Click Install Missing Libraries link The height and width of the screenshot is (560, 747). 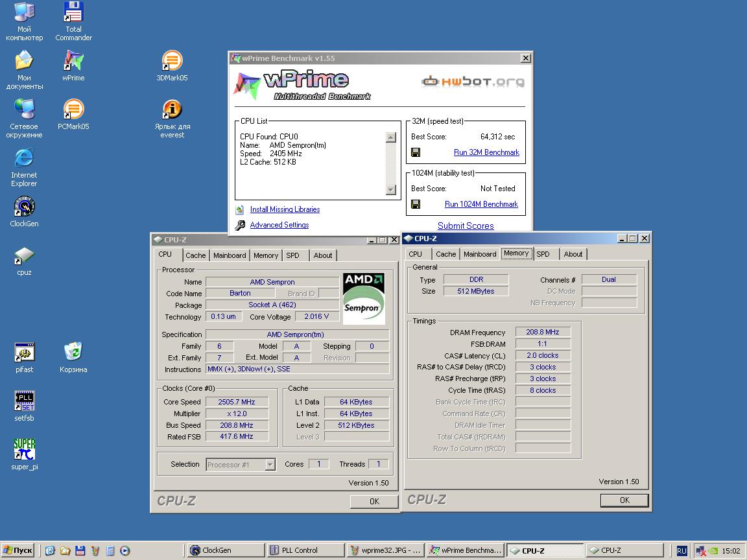coord(285,209)
